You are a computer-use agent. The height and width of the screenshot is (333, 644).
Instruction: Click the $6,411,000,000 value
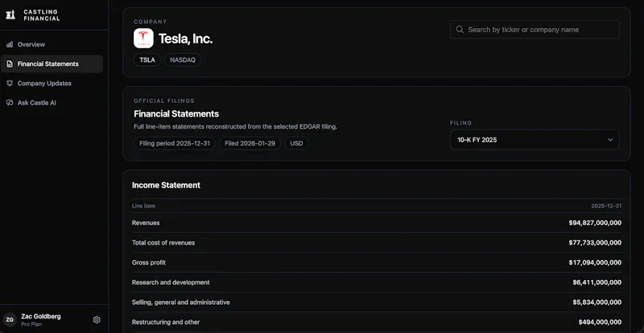pyautogui.click(x=597, y=282)
